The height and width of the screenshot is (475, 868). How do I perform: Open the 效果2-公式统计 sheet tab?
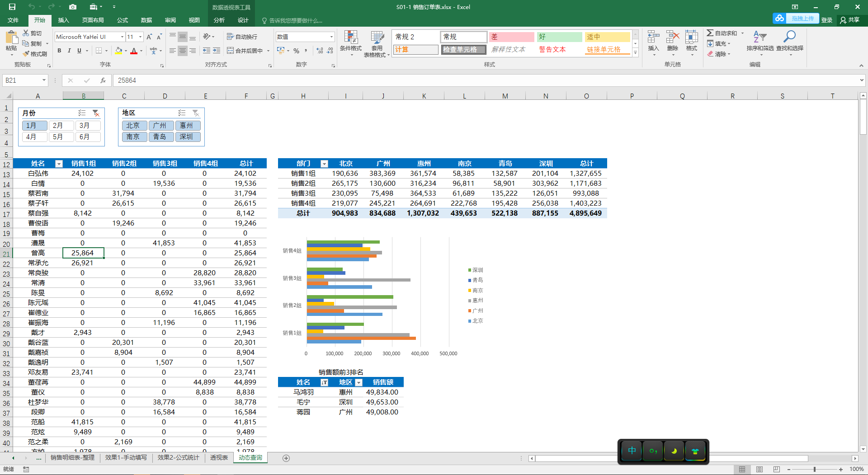coord(178,458)
